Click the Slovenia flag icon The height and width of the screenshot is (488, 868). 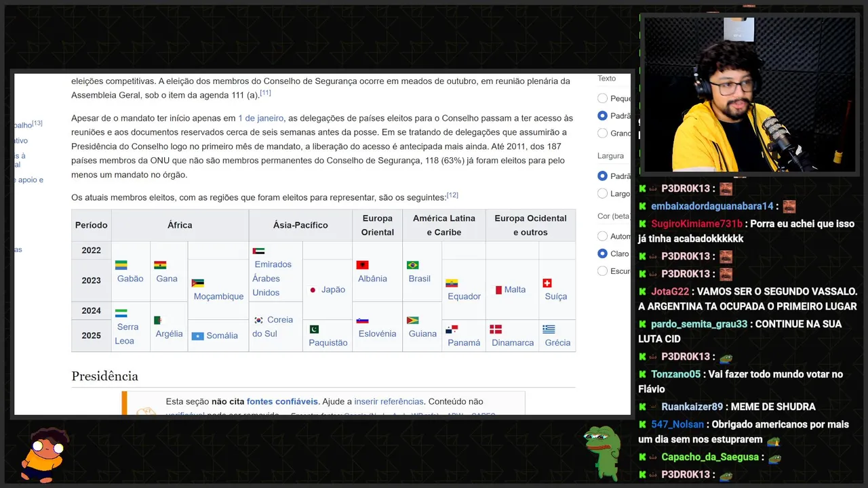(362, 320)
